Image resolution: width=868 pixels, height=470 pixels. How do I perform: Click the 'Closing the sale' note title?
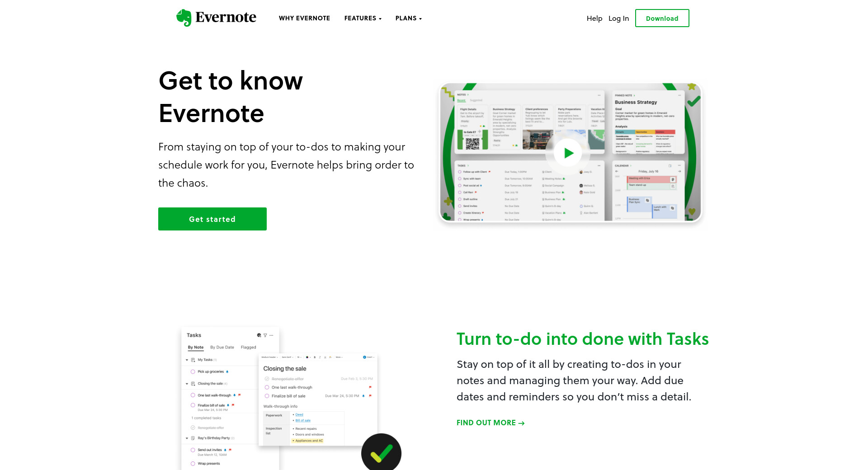point(285,369)
